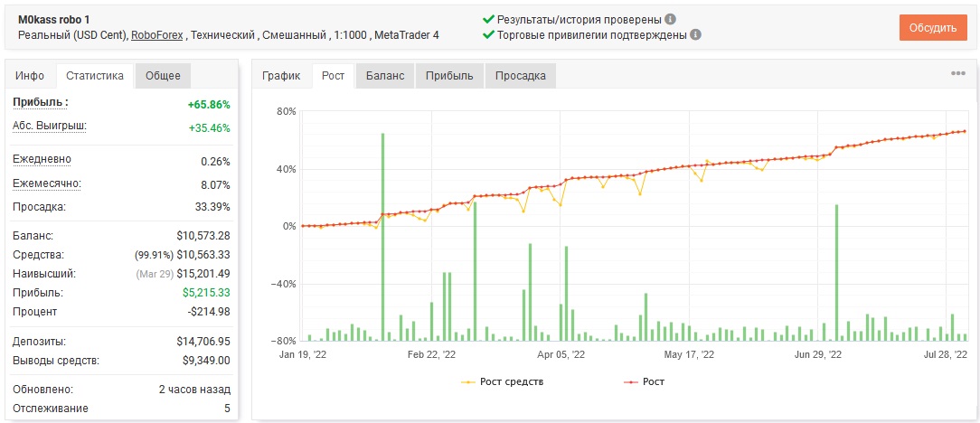Click green checkmark next to Торговые привилегии подтверждены
980x423 pixels.
click(x=489, y=35)
